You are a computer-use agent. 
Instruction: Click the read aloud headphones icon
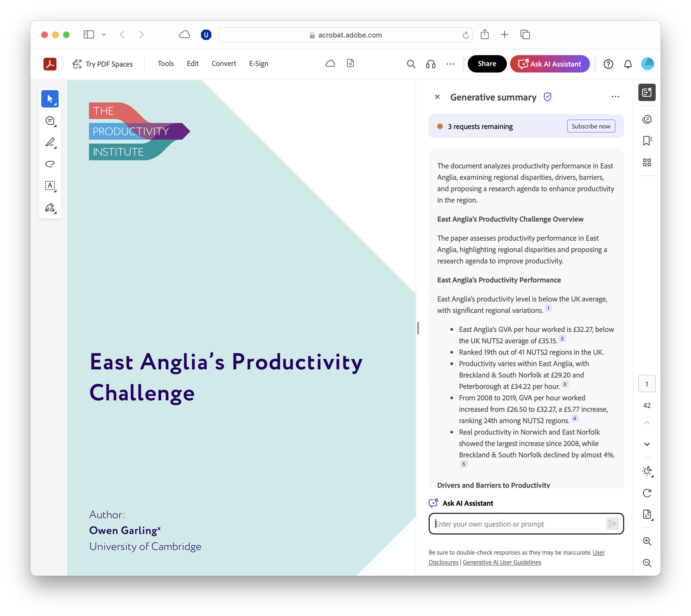431,64
